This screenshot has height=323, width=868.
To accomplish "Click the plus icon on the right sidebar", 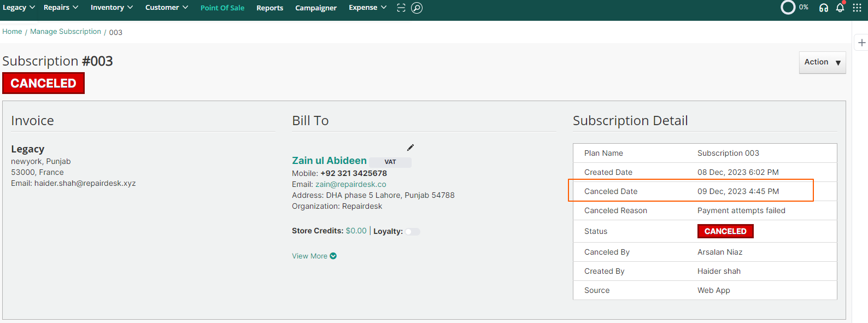I will (x=861, y=43).
